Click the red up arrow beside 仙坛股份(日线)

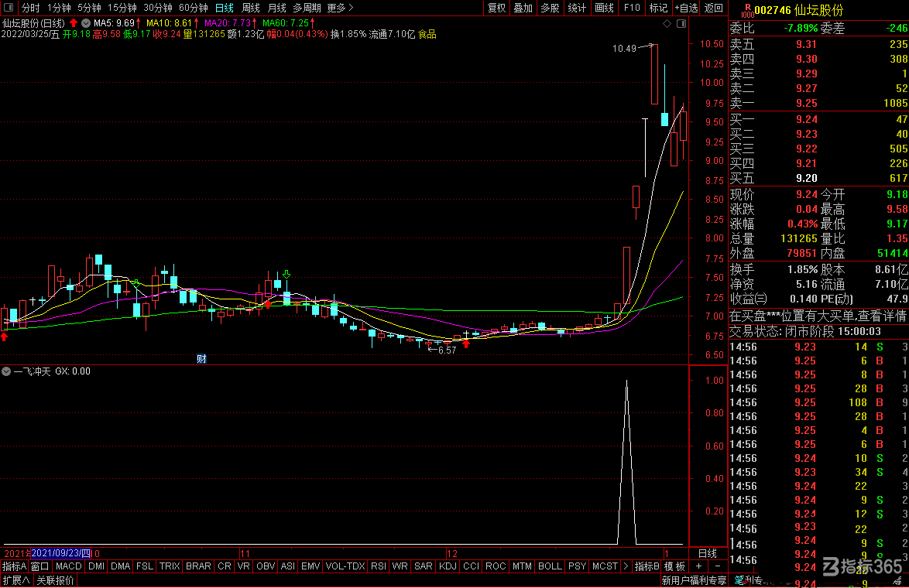pos(74,23)
